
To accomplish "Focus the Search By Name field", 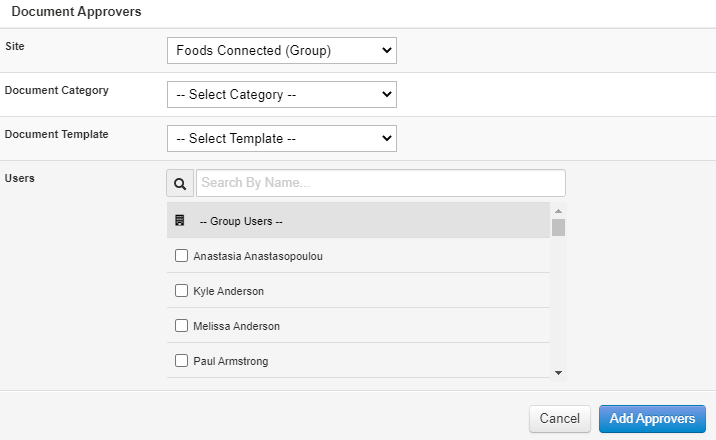I will pos(381,183).
